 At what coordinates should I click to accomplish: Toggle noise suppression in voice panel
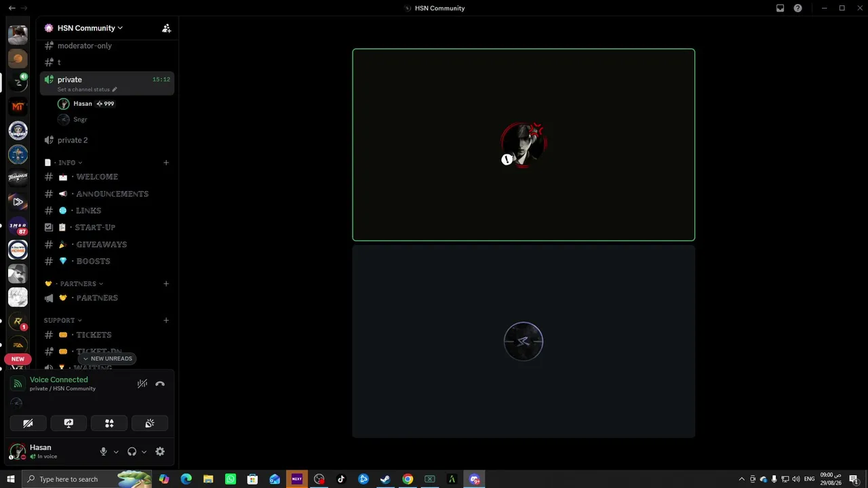click(x=142, y=384)
